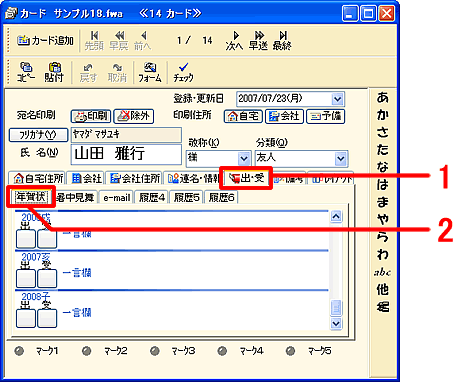Click the チェック check mark icon
463x382 pixels.
[x=183, y=72]
